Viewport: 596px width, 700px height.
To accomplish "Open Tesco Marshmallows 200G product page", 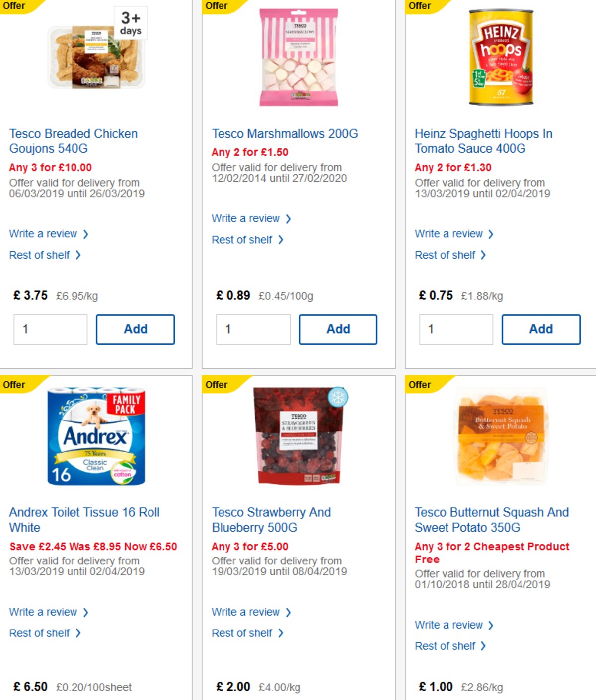I will 285,133.
